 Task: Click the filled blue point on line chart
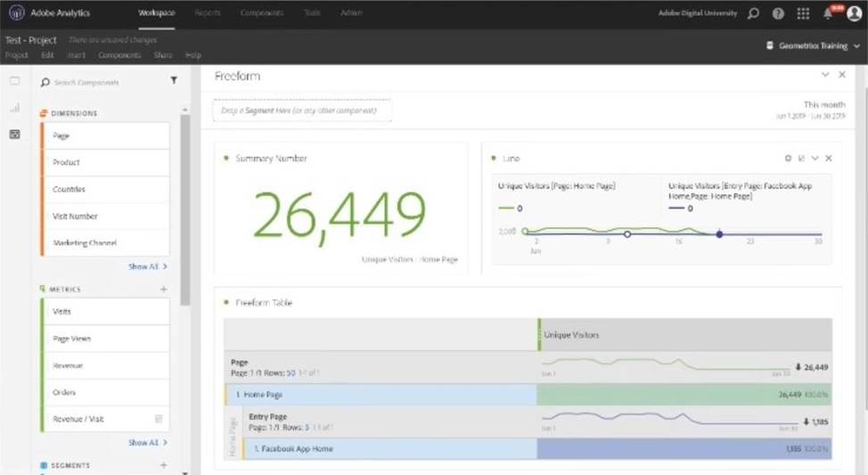pos(719,234)
